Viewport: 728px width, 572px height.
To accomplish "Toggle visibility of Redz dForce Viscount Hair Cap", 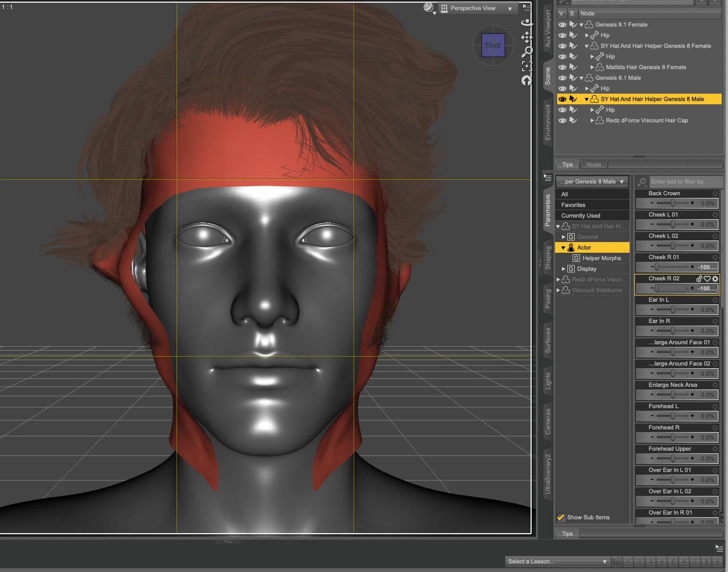I will tap(562, 120).
